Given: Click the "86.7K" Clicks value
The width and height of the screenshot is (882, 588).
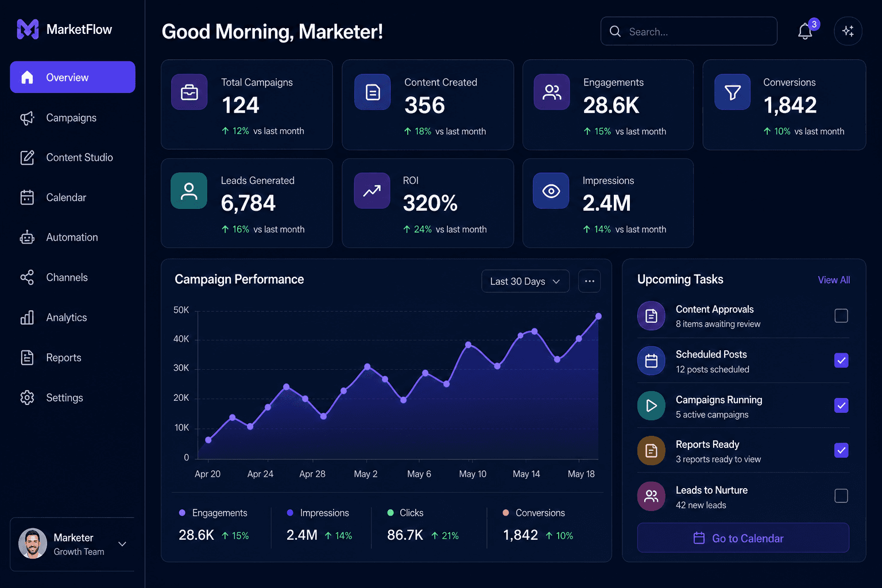Looking at the screenshot, I should pyautogui.click(x=405, y=535).
